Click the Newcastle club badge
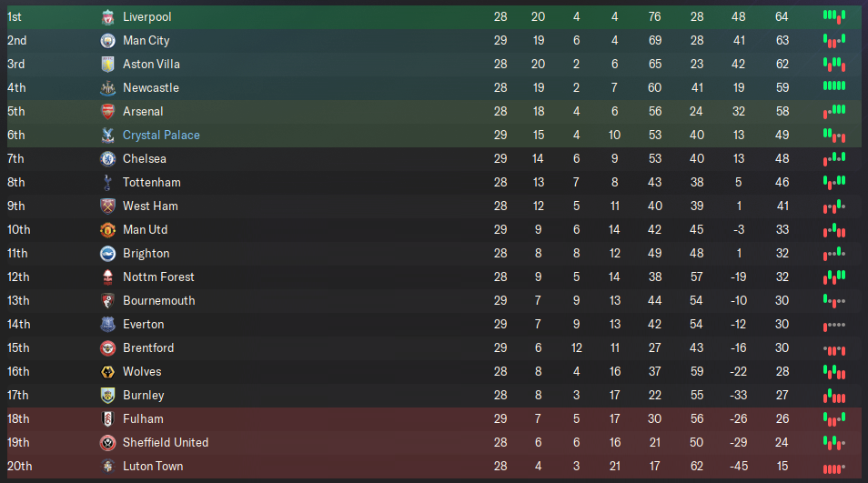868x483 pixels. [107, 88]
